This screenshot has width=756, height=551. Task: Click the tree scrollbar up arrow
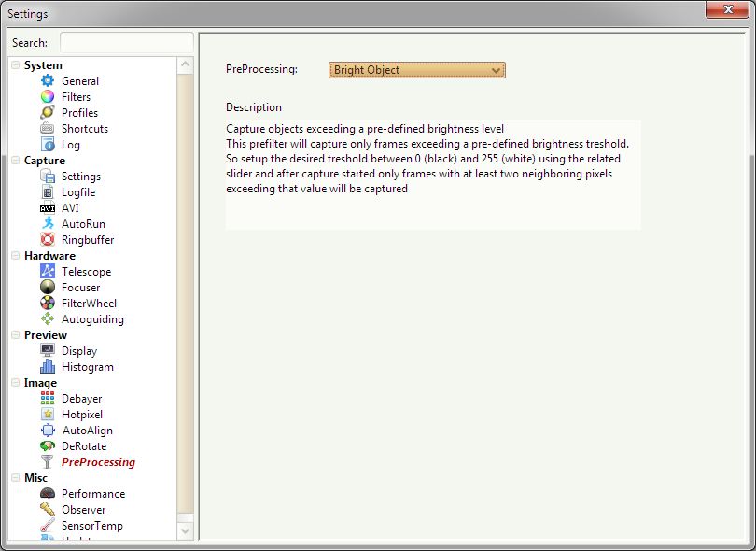185,65
